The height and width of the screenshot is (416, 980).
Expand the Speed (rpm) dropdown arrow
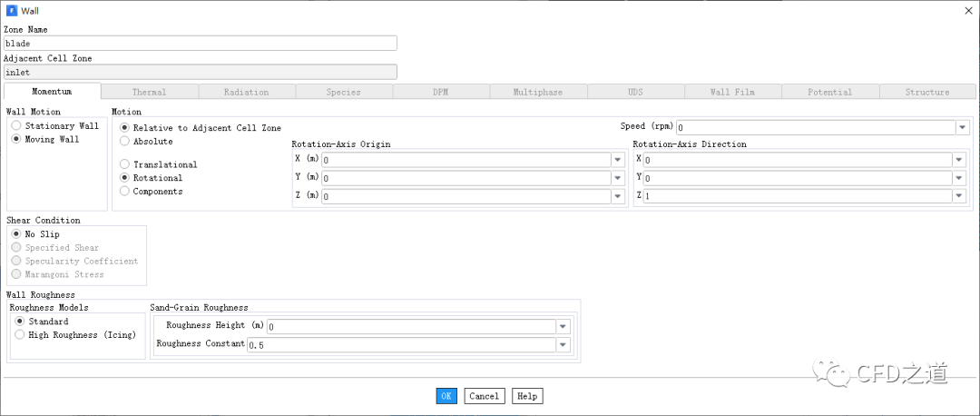click(962, 128)
